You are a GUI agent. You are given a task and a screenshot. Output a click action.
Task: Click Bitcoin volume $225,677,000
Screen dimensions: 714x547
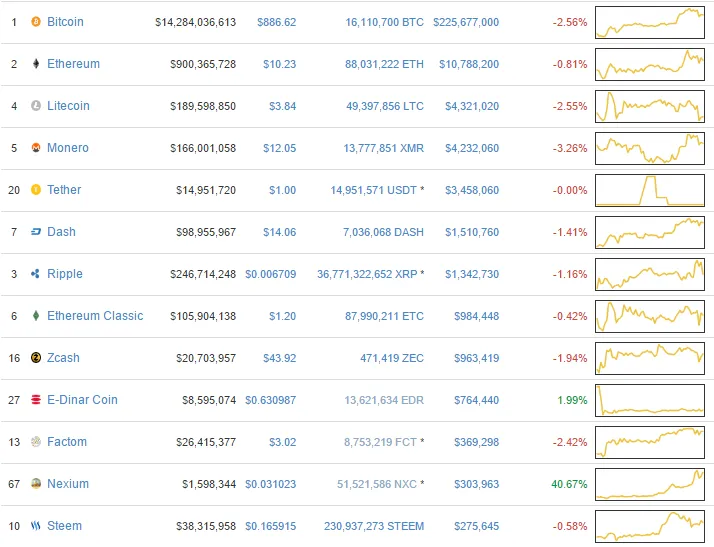tap(466, 22)
